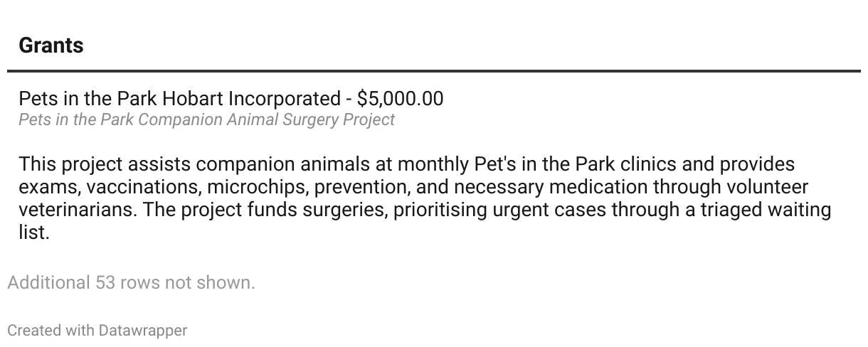The height and width of the screenshot is (347, 868).
Task: Click the Additional 53 rows not shown note
Action: click(x=131, y=282)
